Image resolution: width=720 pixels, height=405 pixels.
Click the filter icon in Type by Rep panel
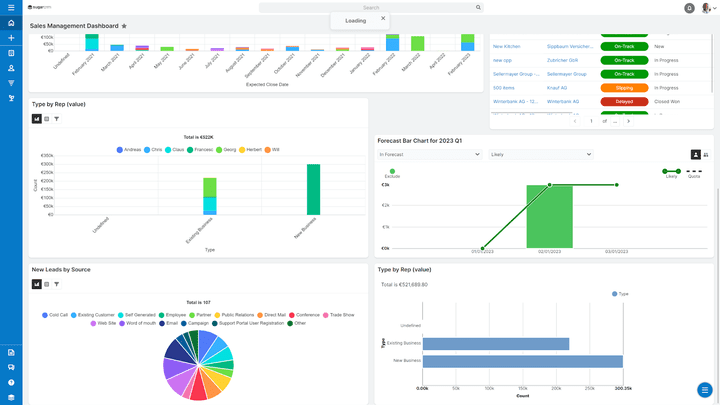click(x=57, y=118)
